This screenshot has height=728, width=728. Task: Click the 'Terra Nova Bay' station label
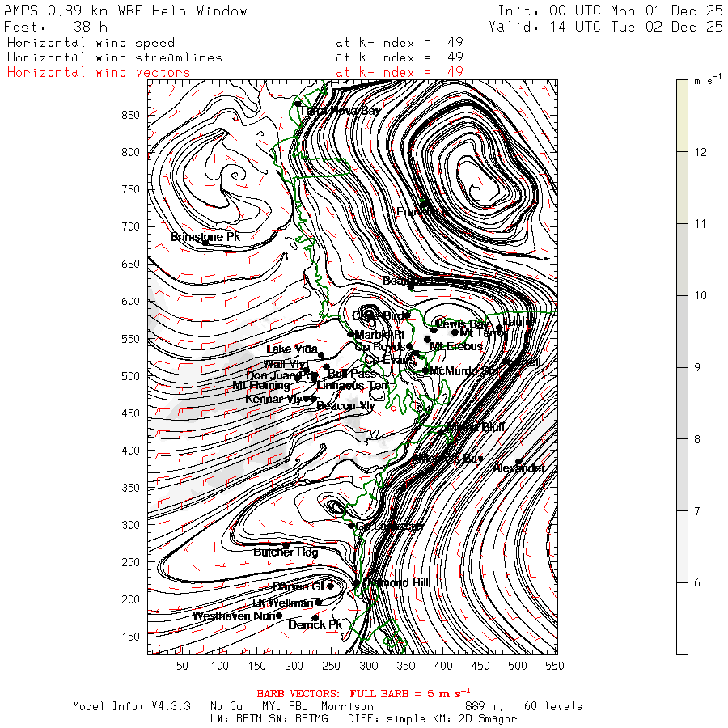340,111
